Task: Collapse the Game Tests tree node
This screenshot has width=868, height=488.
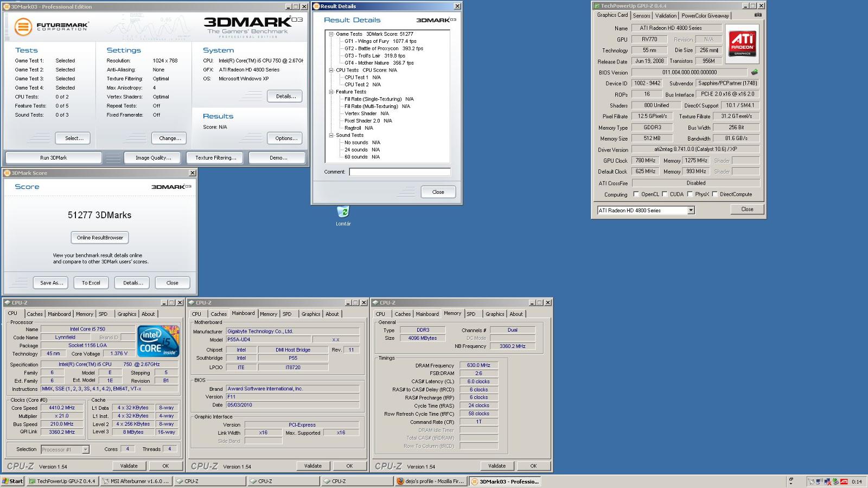Action: [331, 34]
